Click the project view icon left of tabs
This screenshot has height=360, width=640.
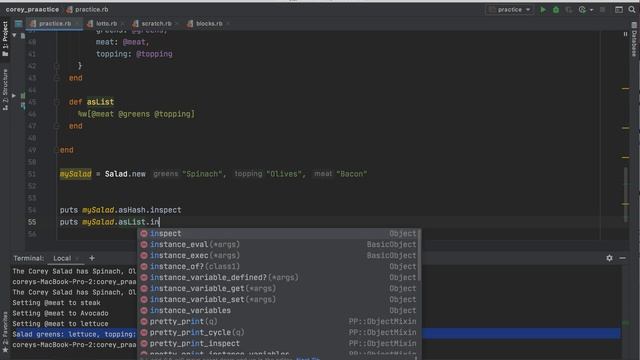point(18,24)
